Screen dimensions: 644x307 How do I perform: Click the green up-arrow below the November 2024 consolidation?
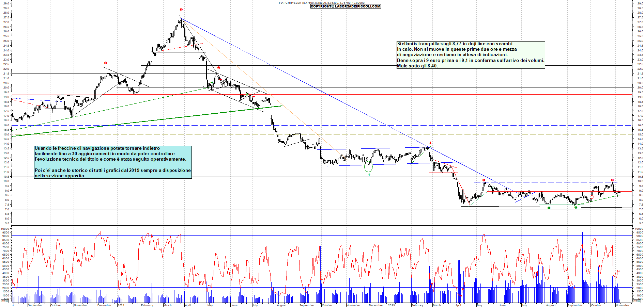tap(369, 175)
